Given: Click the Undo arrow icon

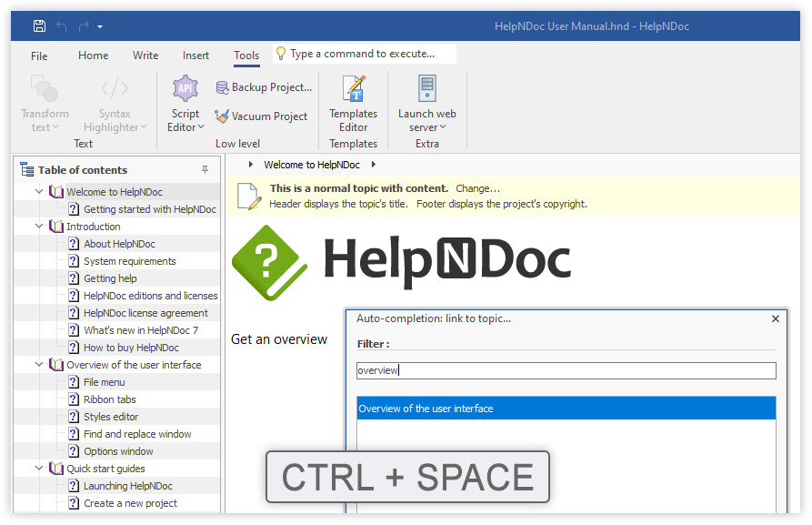Looking at the screenshot, I should (62, 25).
